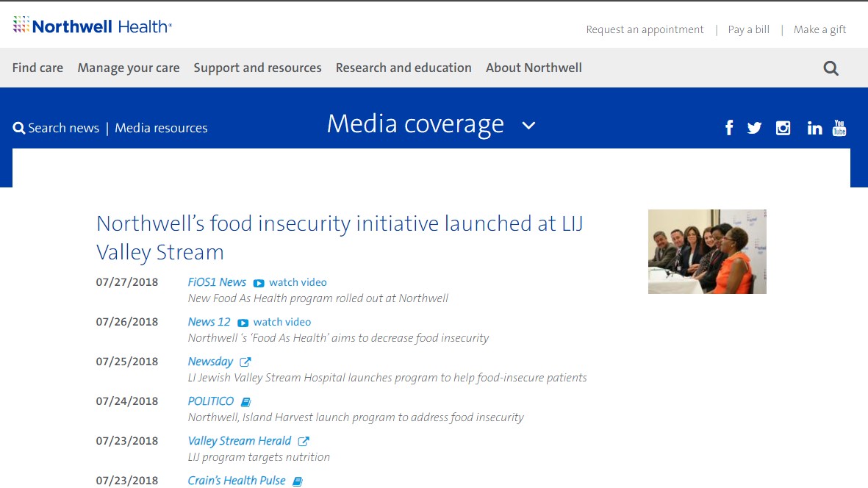Click the Newsday external link icon
Image resolution: width=868 pixels, height=488 pixels.
click(x=245, y=362)
